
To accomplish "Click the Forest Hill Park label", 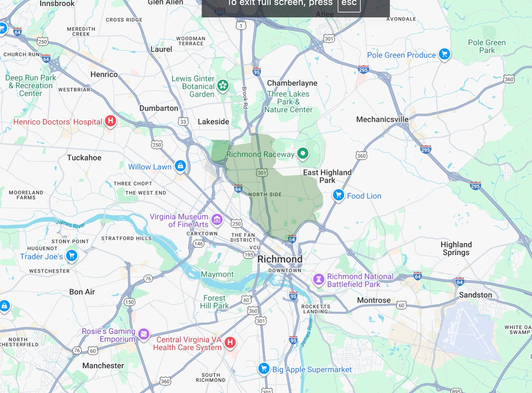I will coord(214,302).
